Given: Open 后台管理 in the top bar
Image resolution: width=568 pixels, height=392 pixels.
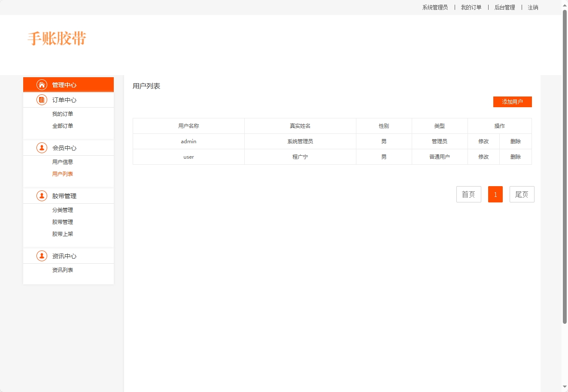Looking at the screenshot, I should coord(504,7).
